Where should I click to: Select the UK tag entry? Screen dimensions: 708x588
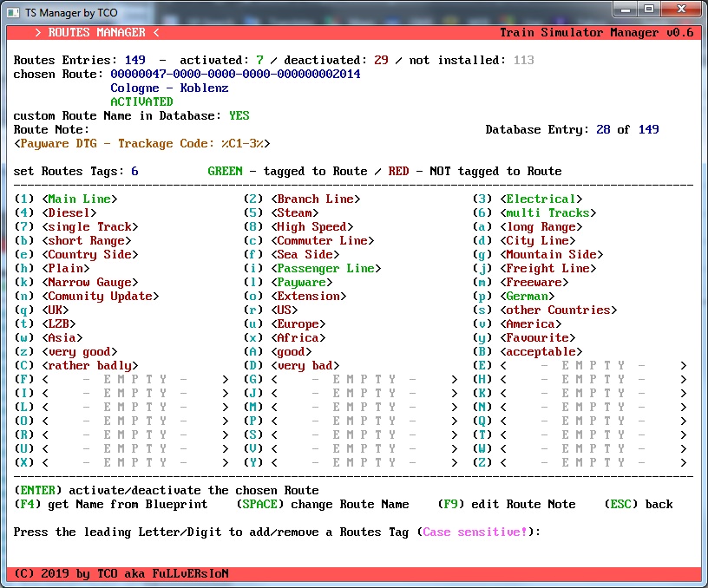pyautogui.click(x=42, y=310)
